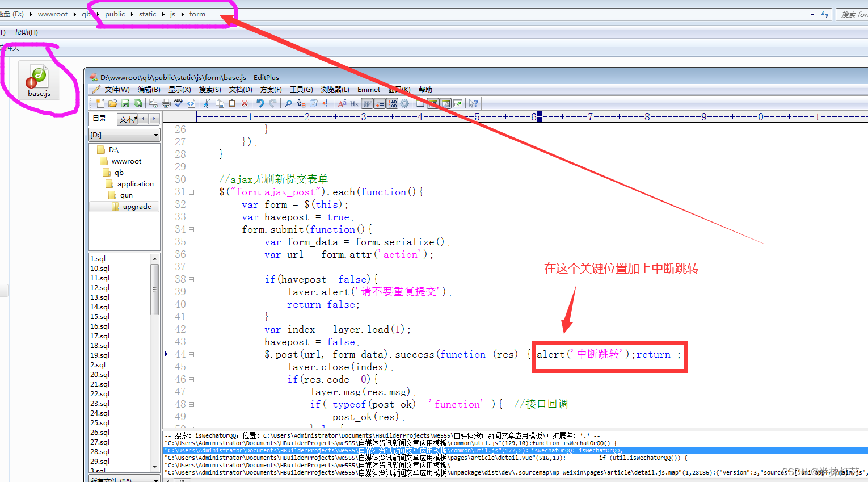
Task: Click the Replace icon on the toolbar
Action: pyautogui.click(x=300, y=103)
